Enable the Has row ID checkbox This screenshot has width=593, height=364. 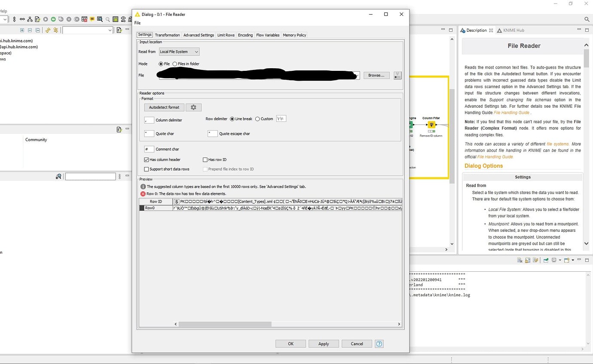point(205,159)
